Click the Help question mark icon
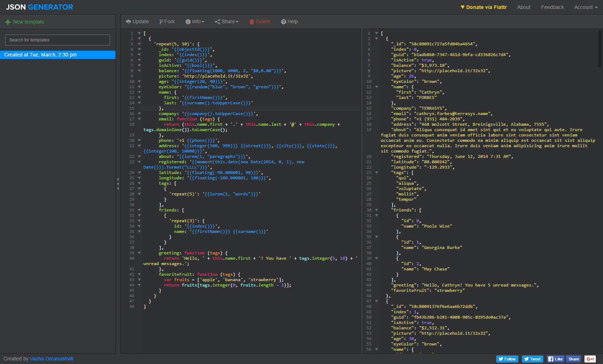This screenshot has height=364, width=603. pos(284,22)
